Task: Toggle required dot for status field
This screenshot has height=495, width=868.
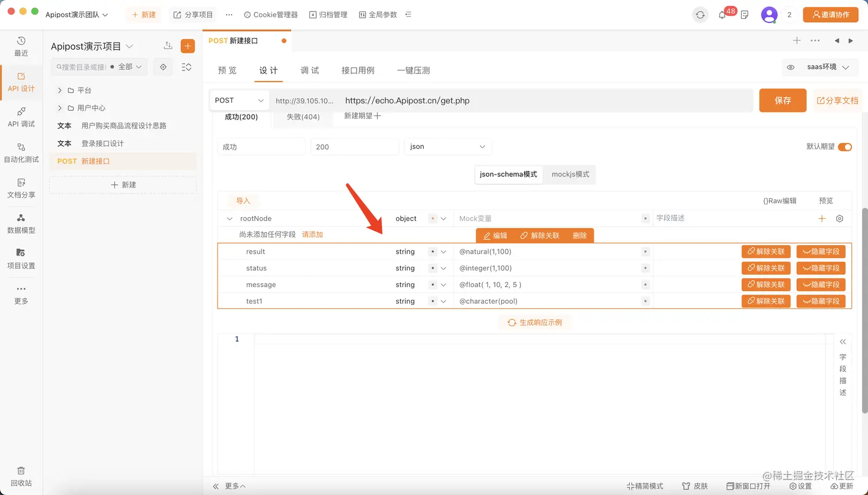Action: 433,268
